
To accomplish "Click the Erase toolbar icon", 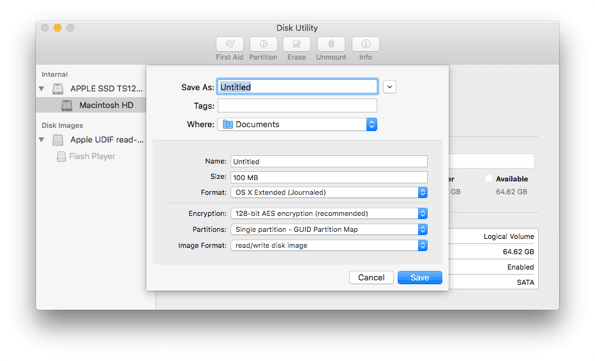I will (296, 44).
